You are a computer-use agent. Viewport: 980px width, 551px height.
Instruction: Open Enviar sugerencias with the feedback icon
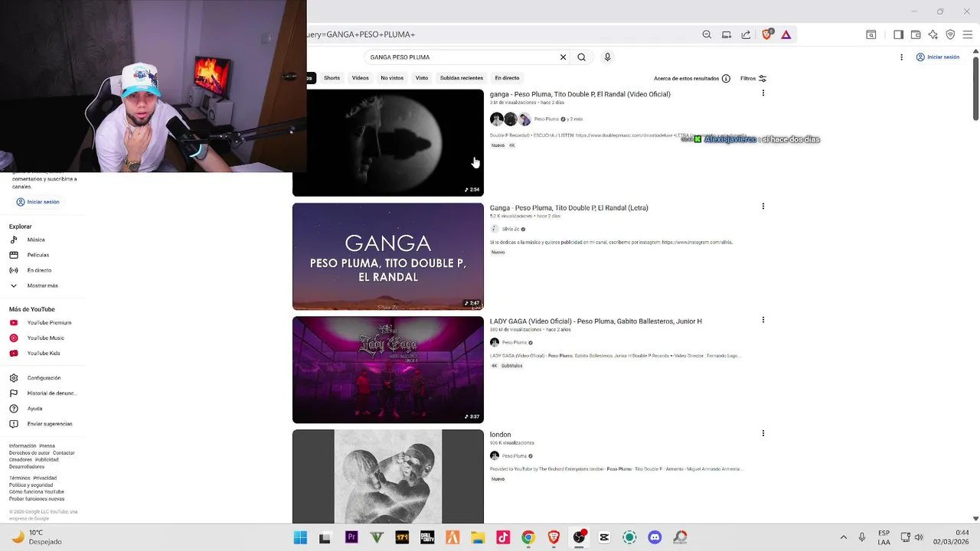[43, 424]
